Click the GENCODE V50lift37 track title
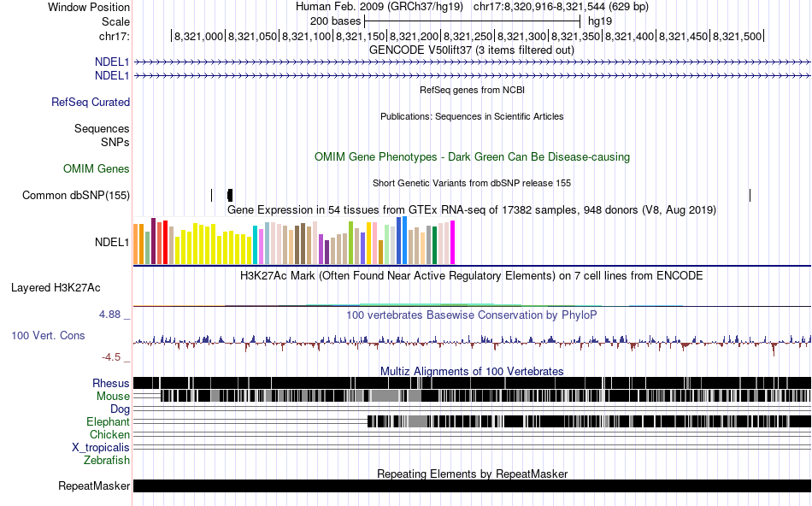The height and width of the screenshot is (506, 812). pos(472,50)
